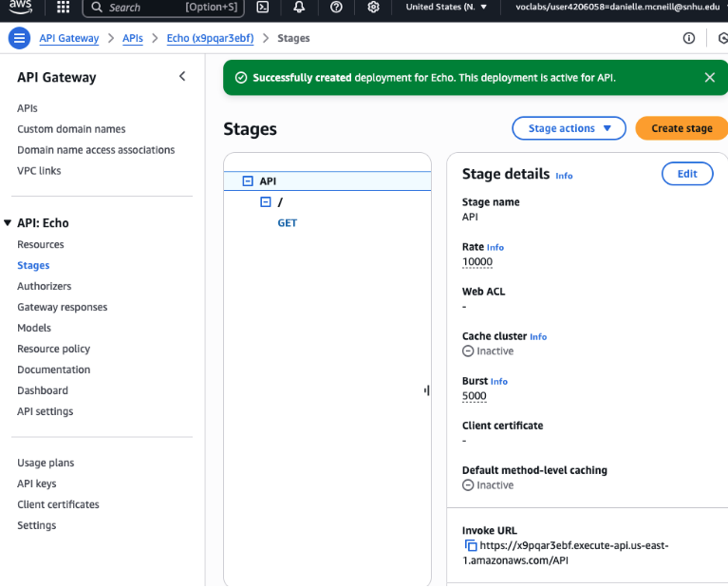Click the Burst value 5000

pos(474,396)
